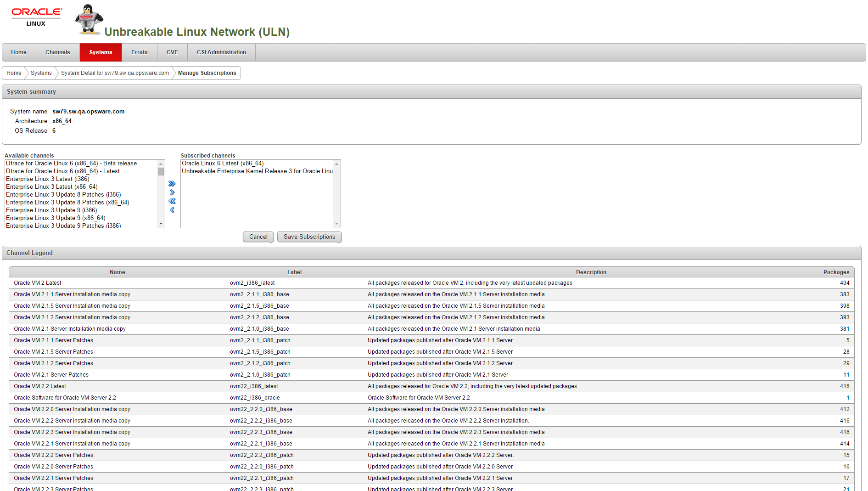868x491 pixels.
Task: Click Oracle VM 2.1.2 Server Patches name
Action: 53,363
